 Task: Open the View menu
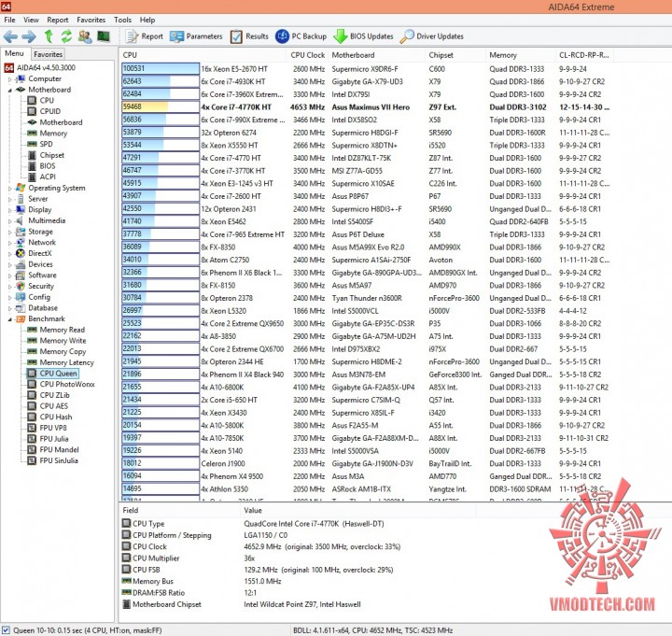coord(31,20)
